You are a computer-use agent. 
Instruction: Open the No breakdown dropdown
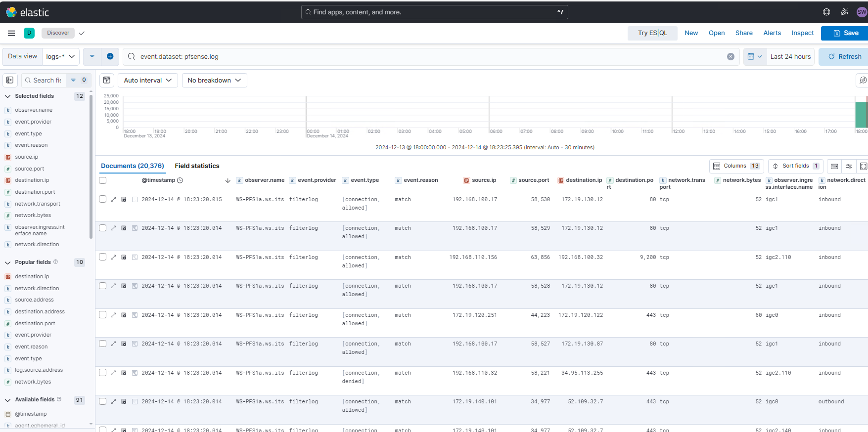point(214,80)
